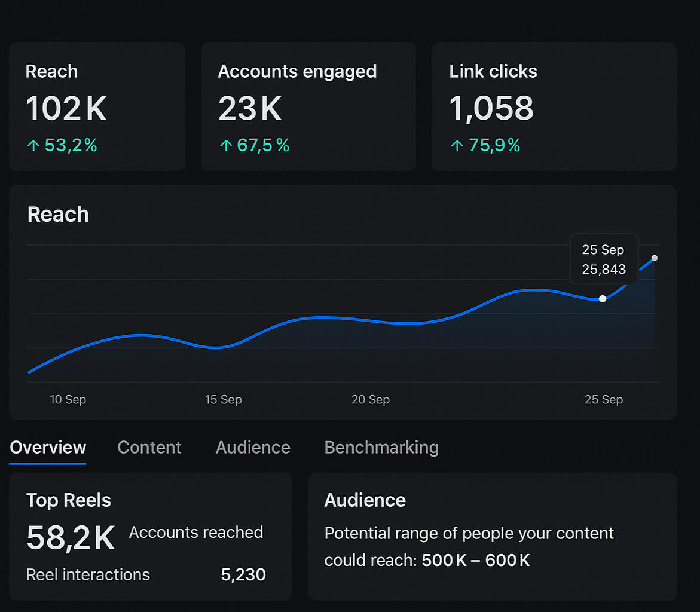The width and height of the screenshot is (700, 612).
Task: Pick the 20 Sep x-axis label
Action: (x=370, y=399)
